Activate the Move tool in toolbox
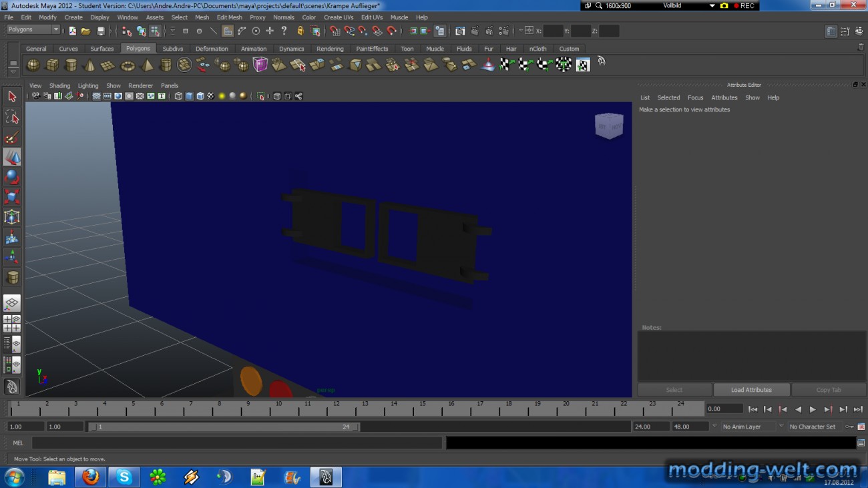The width and height of the screenshot is (868, 488). (11, 157)
